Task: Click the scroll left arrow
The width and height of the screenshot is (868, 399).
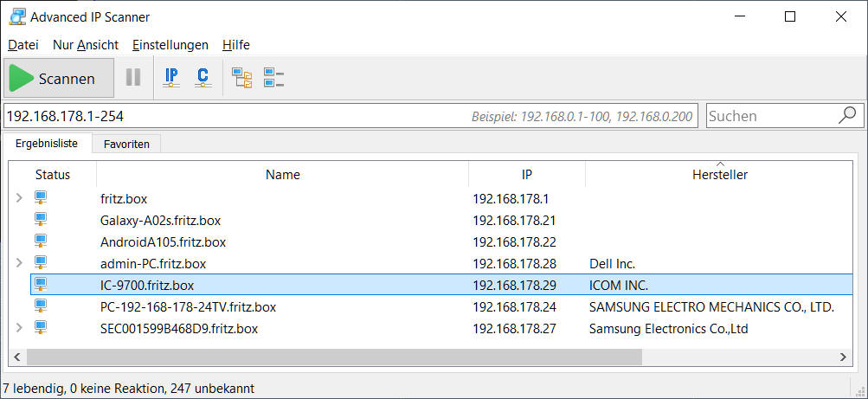Action: point(16,357)
